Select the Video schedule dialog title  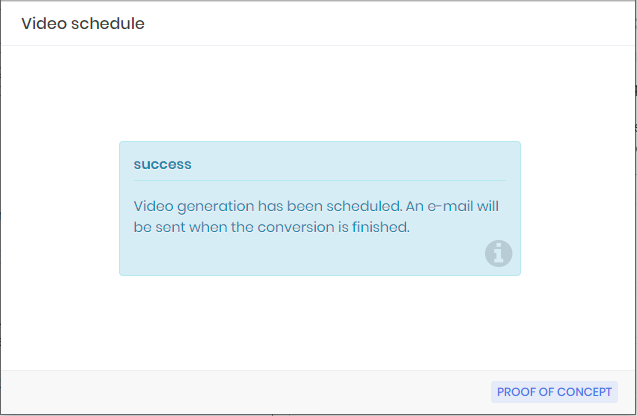pyautogui.click(x=83, y=24)
